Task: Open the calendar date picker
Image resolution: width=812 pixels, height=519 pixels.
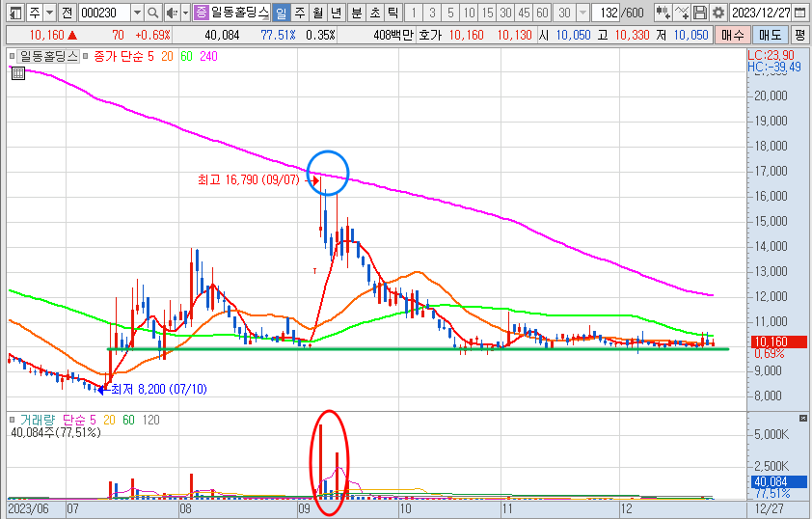Action: click(799, 13)
